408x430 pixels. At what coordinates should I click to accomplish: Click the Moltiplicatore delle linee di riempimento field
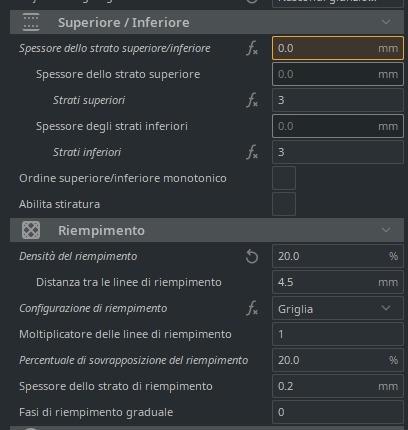pyautogui.click(x=338, y=334)
